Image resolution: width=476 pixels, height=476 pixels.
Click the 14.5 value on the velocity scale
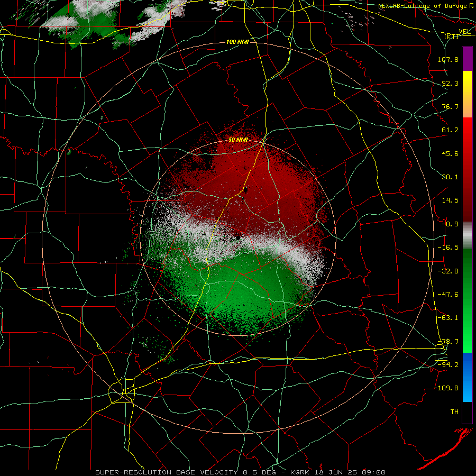point(450,200)
